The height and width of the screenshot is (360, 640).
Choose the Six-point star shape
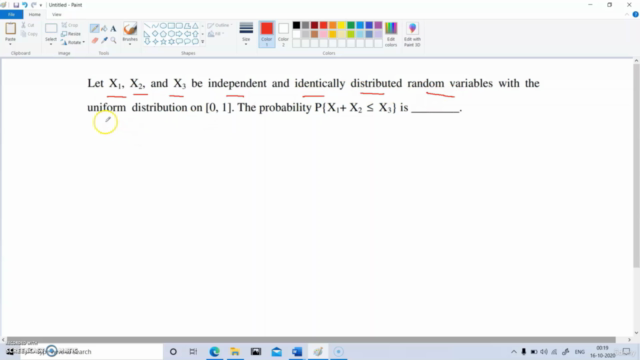[171, 42]
